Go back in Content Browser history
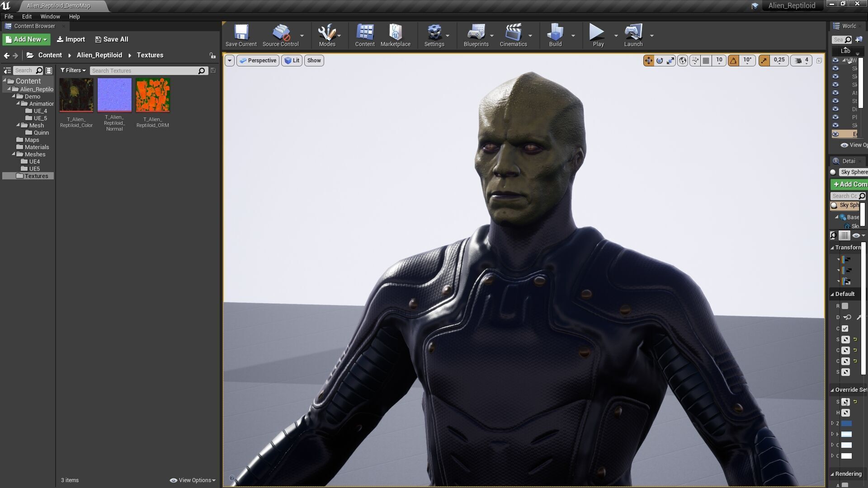This screenshot has width=868, height=488. [x=6, y=56]
